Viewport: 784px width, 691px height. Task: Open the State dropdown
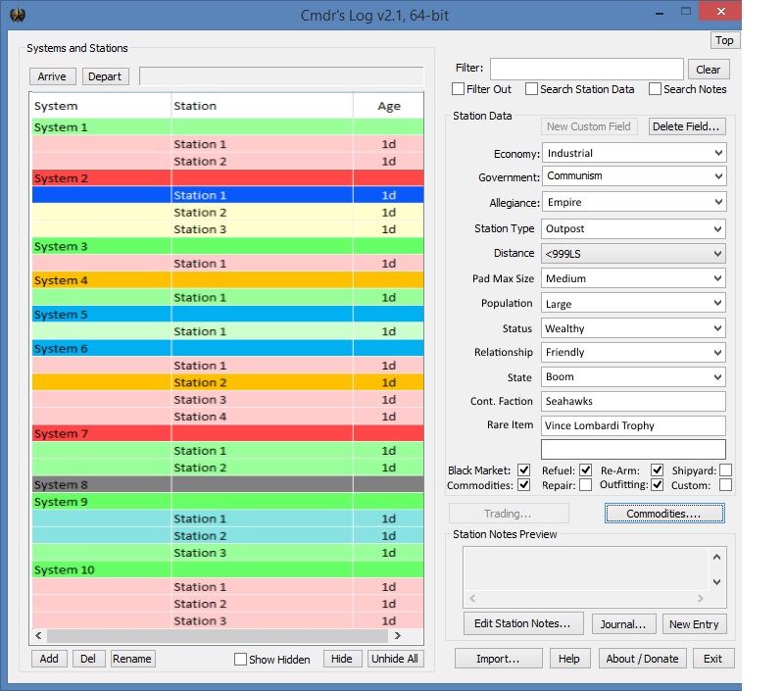(x=633, y=377)
